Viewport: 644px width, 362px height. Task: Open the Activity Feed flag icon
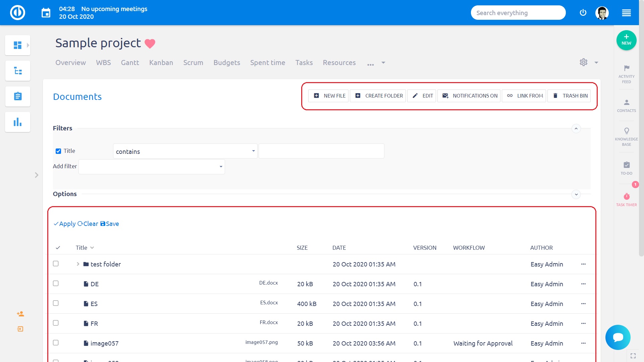point(626,68)
